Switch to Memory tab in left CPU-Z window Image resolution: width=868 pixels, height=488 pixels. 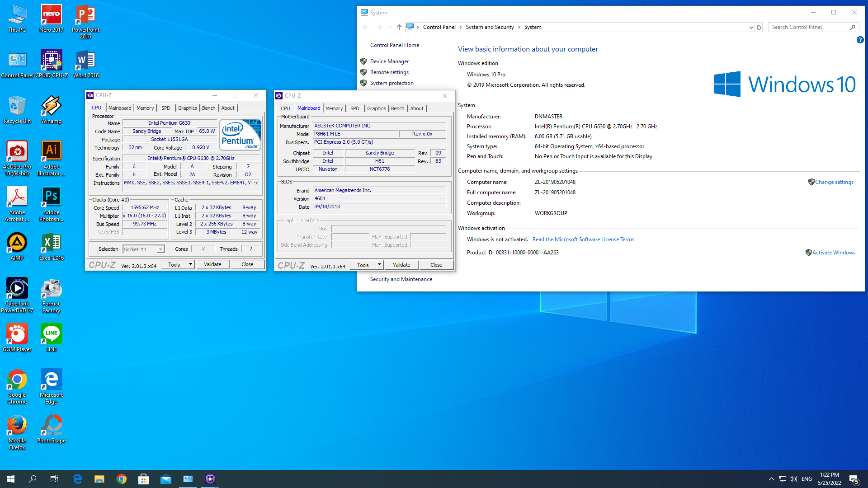tap(145, 108)
